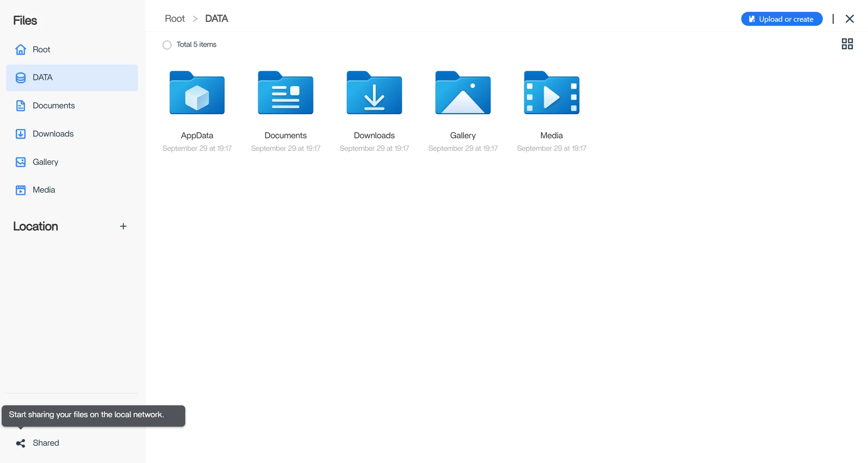Click the Location section heading
This screenshot has height=463, width=868.
pos(36,226)
